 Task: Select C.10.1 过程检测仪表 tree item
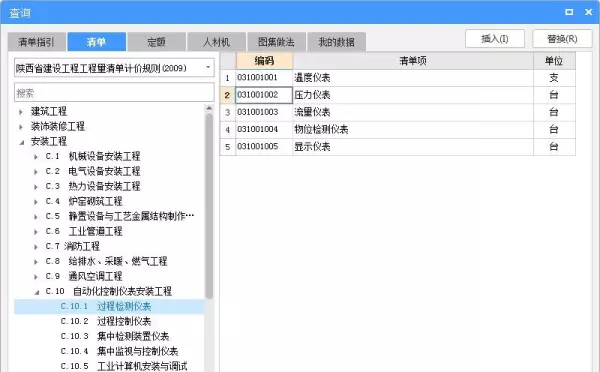point(106,306)
